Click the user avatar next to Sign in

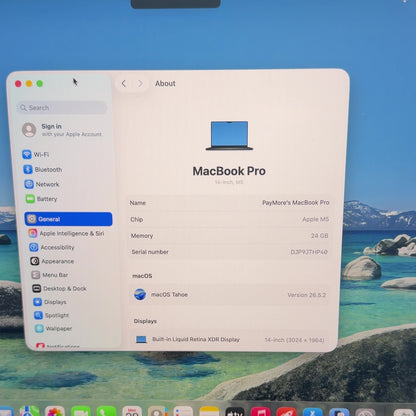(29, 130)
